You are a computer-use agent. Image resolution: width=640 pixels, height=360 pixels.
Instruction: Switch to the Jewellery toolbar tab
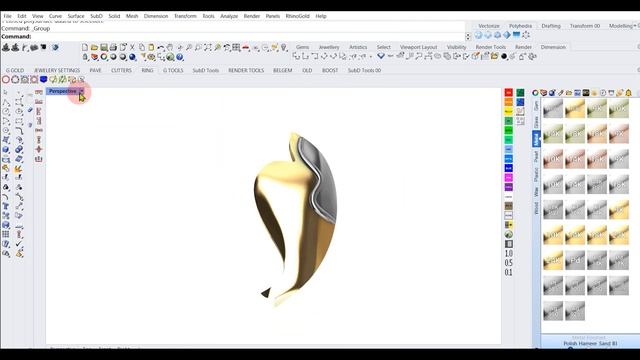(x=329, y=47)
